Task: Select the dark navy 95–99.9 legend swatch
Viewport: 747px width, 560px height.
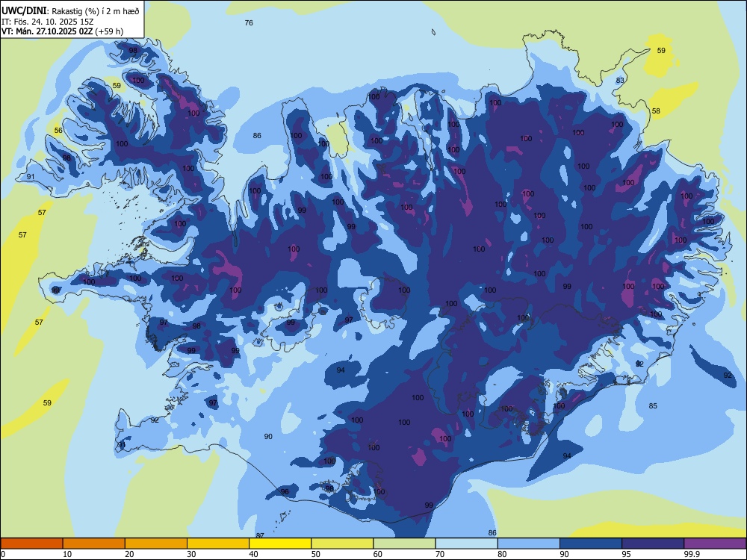Action: coord(653,544)
